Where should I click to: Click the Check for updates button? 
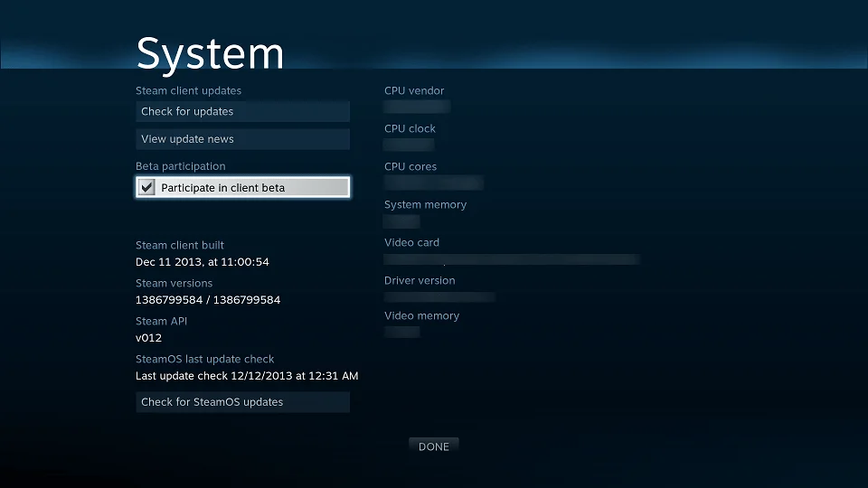pos(242,111)
